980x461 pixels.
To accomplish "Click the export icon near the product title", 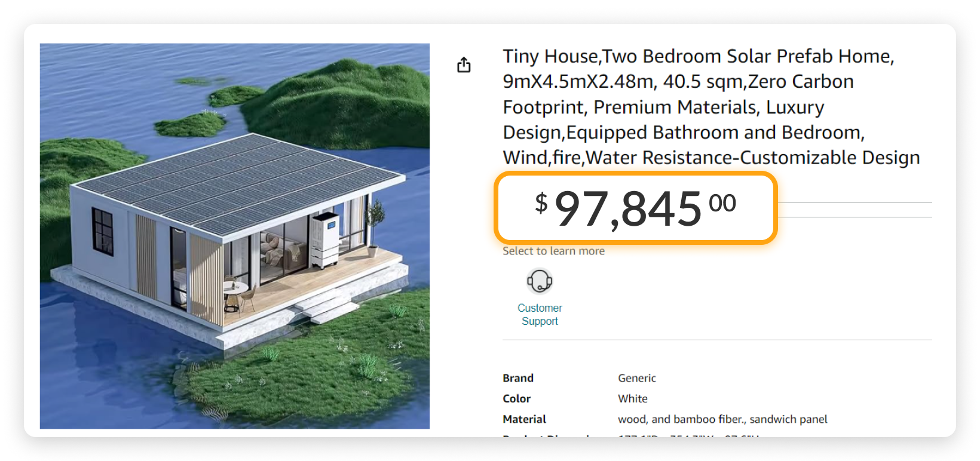I will pyautogui.click(x=464, y=65).
